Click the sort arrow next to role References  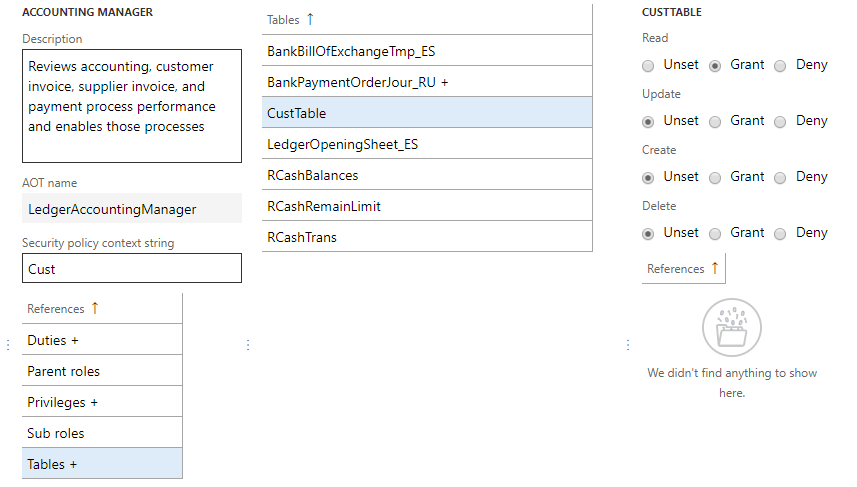[95, 308]
